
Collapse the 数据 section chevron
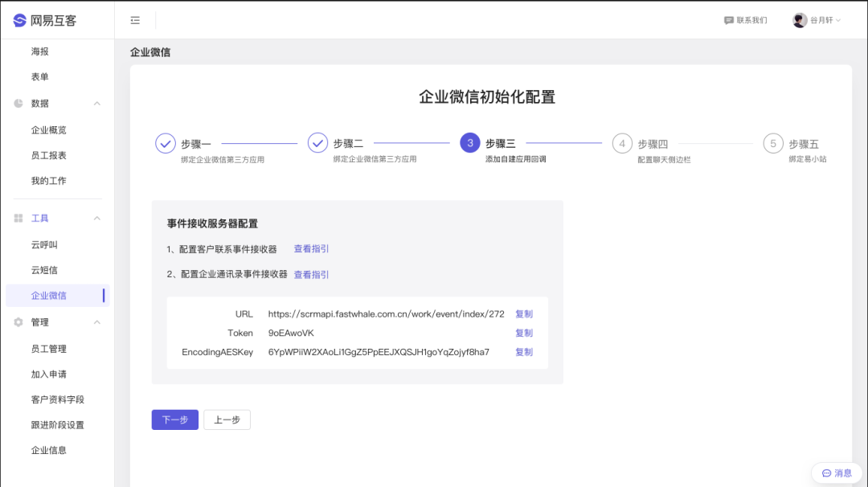[x=97, y=104]
